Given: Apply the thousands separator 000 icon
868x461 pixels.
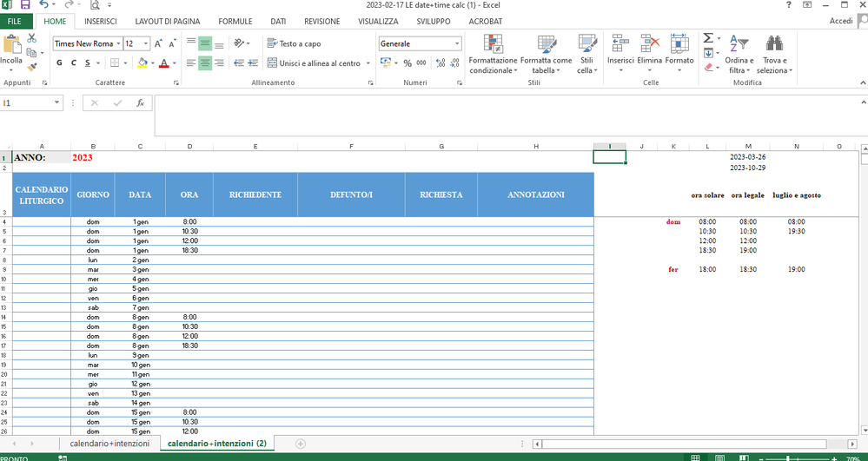Looking at the screenshot, I should pos(421,63).
